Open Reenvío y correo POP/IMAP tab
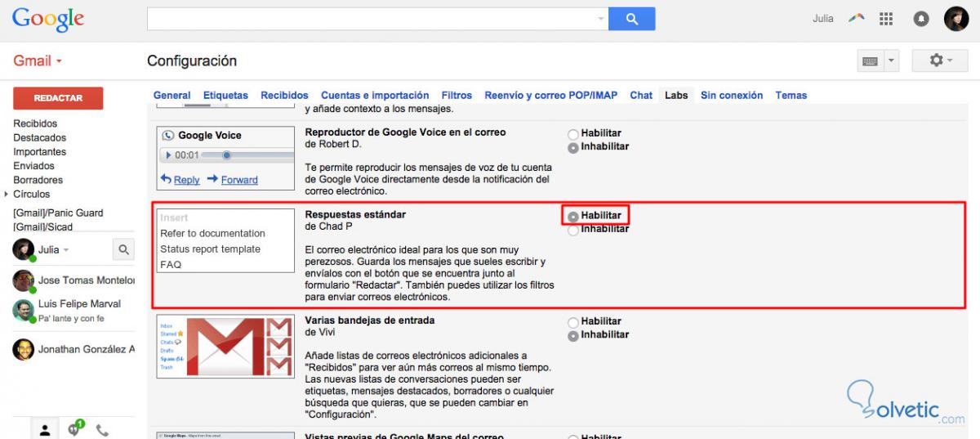The image size is (980, 439). [x=551, y=96]
